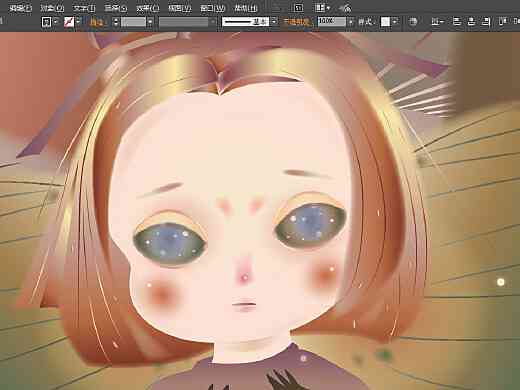Open the 描边 stroke panel link
This screenshot has width=520, height=390.
(x=98, y=22)
